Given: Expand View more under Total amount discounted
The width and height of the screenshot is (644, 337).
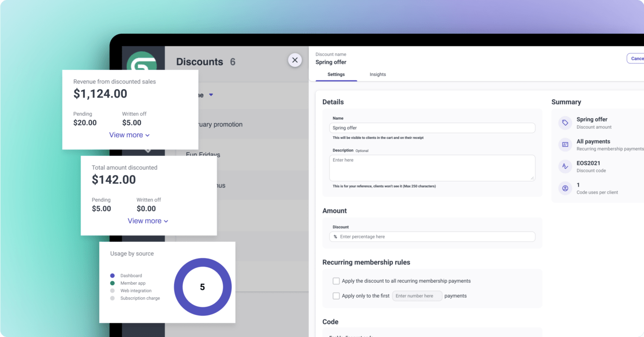Looking at the screenshot, I should point(148,221).
